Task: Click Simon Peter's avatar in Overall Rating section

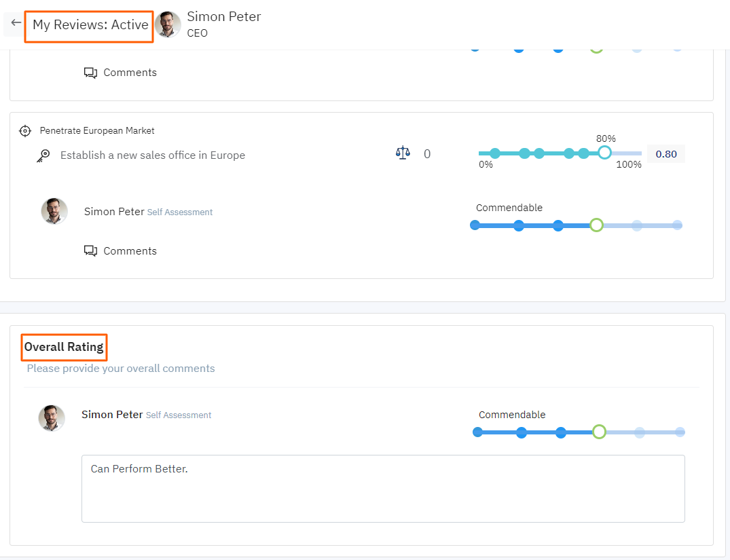Action: (52, 418)
